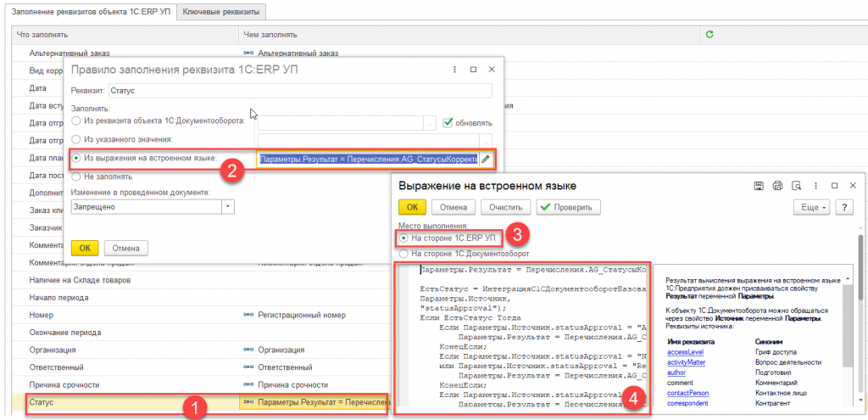Image resolution: width=868 pixels, height=420 pixels.
Task: Click Отмена in the fill-rule dialog
Action: 125,248
